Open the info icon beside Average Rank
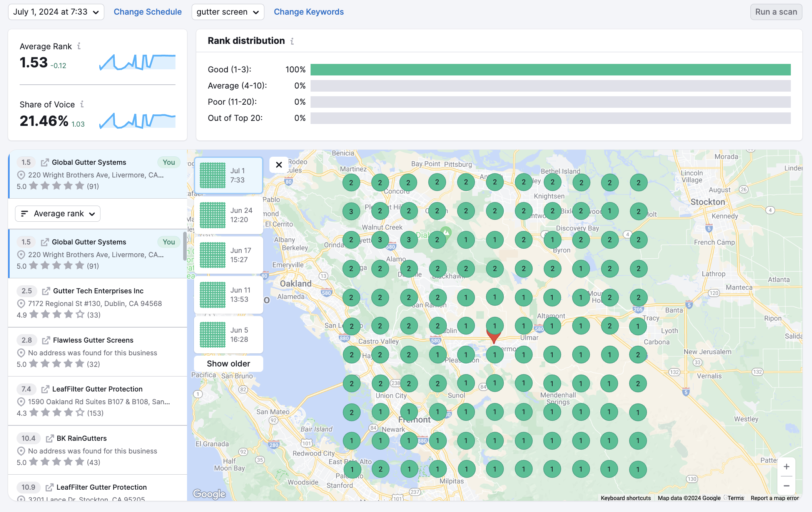This screenshot has height=512, width=812. click(79, 46)
